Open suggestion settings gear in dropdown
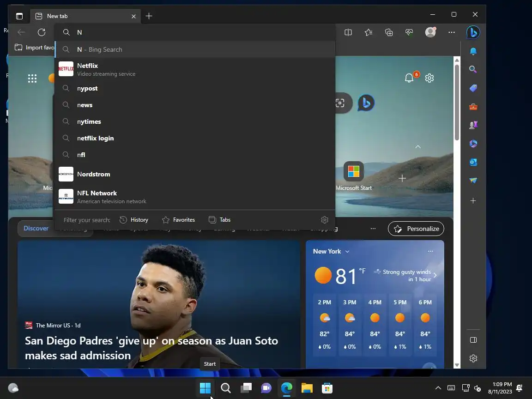 pyautogui.click(x=324, y=220)
